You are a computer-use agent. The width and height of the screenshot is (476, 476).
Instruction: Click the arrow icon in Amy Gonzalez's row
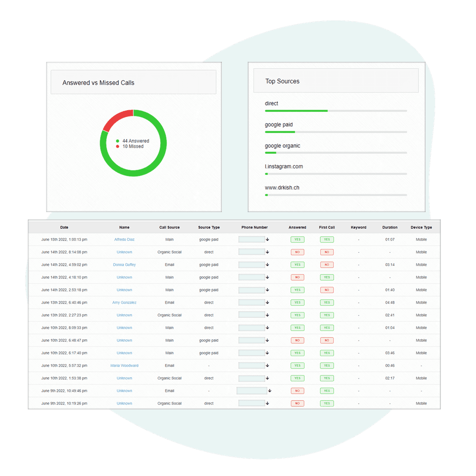268,303
